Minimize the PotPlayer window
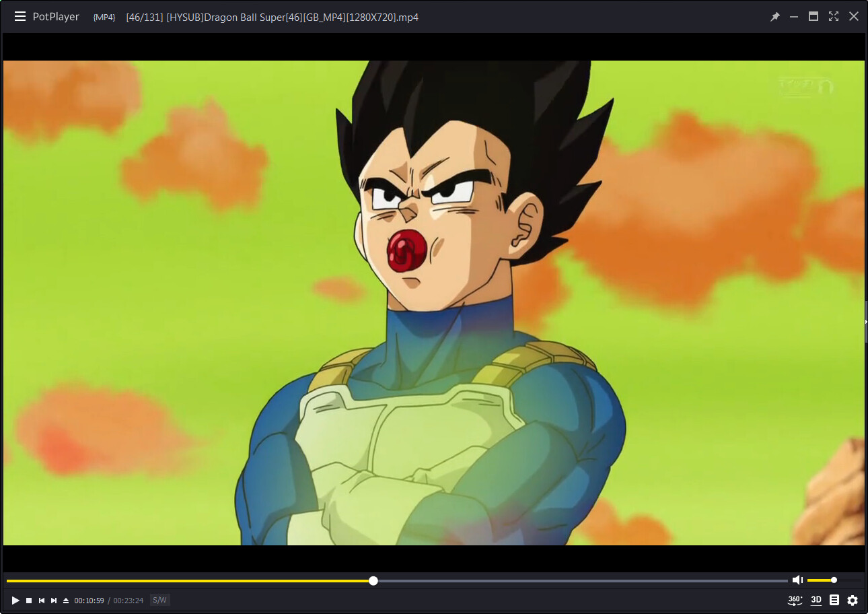 (x=794, y=17)
